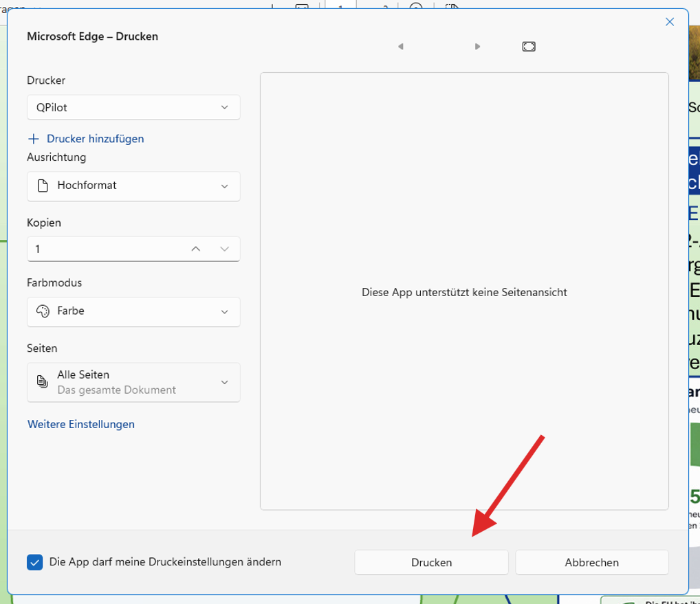Viewport: 700px width, 604px height.
Task: Click the chevron on the Hochformat box
Action: pos(225,186)
